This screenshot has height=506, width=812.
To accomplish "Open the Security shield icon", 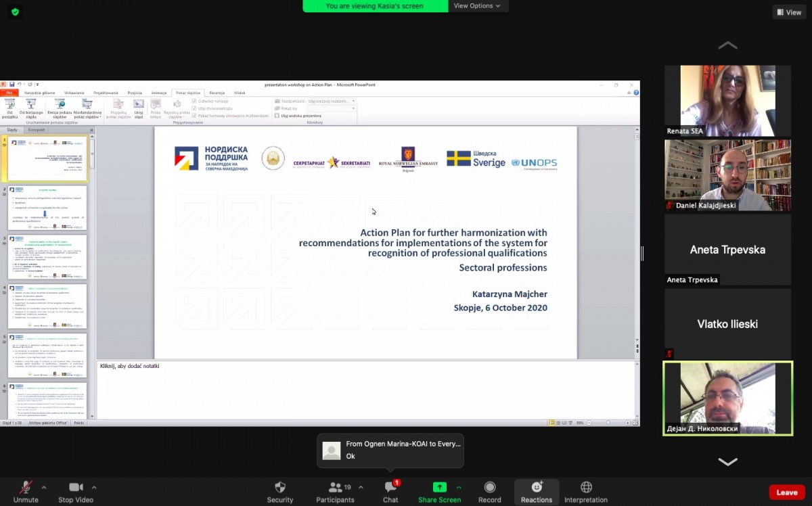I will click(x=280, y=488).
